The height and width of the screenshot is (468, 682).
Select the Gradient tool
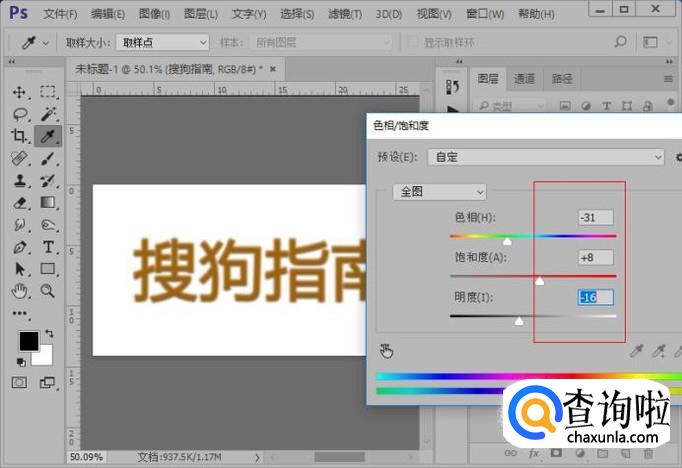[x=48, y=202]
